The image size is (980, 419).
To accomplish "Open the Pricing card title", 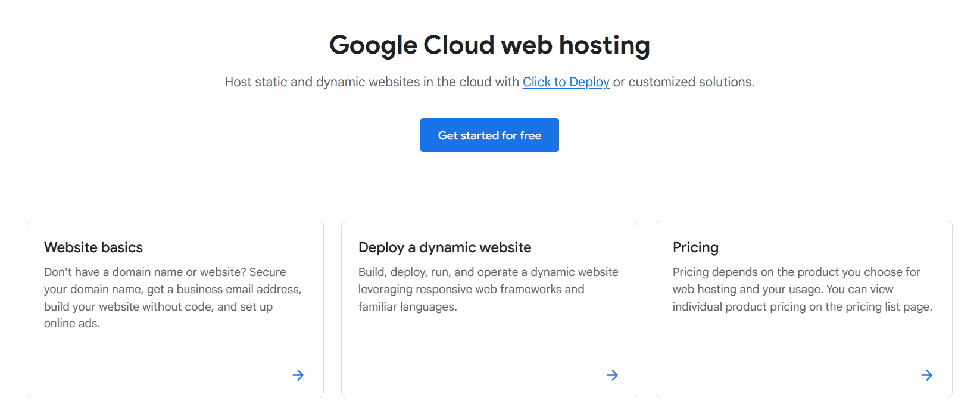I will (695, 247).
